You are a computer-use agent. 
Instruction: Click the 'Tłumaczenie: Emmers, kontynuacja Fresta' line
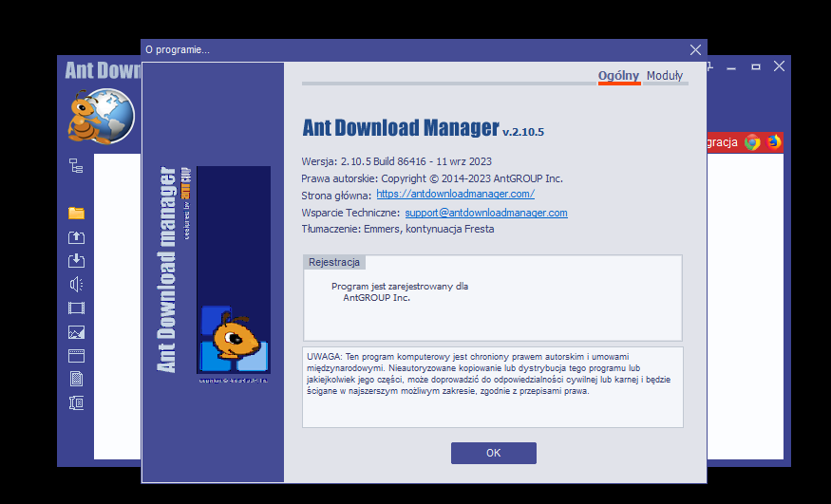398,230
